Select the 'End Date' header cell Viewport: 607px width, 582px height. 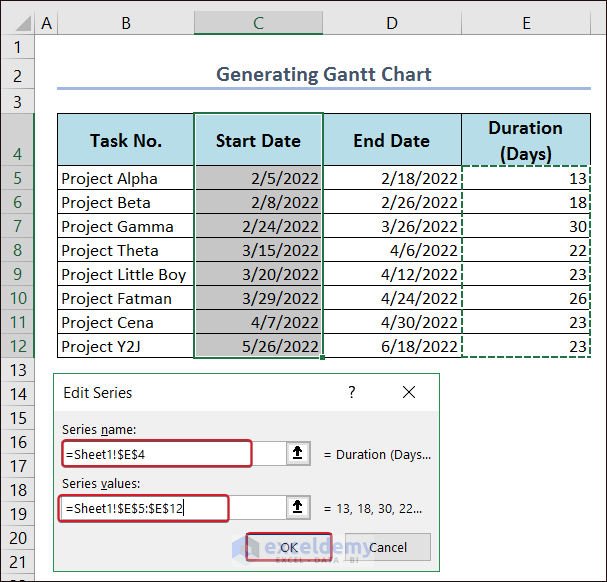tap(392, 140)
